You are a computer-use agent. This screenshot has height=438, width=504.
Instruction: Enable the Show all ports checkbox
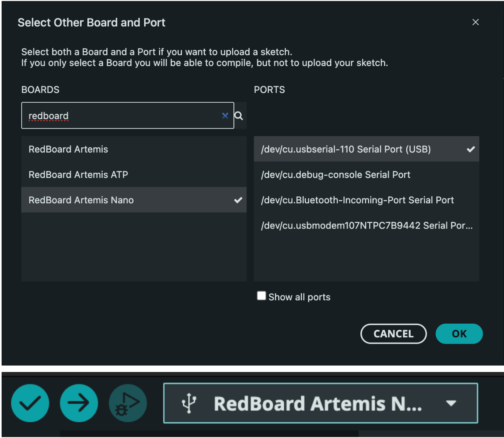point(262,296)
